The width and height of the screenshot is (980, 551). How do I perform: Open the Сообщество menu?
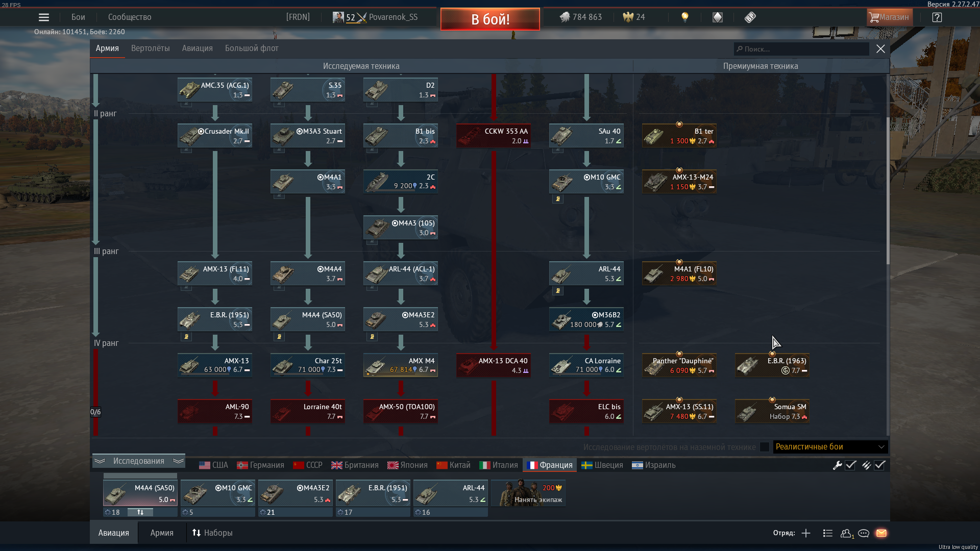(x=130, y=17)
